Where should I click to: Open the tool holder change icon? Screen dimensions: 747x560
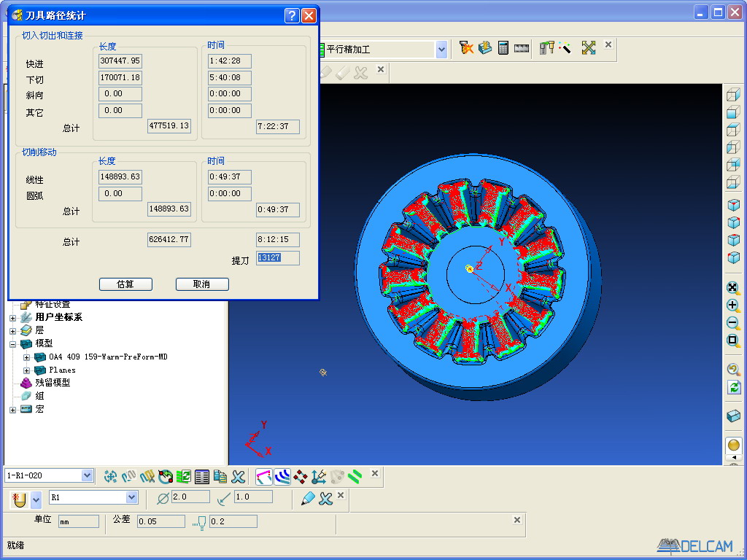point(547,48)
